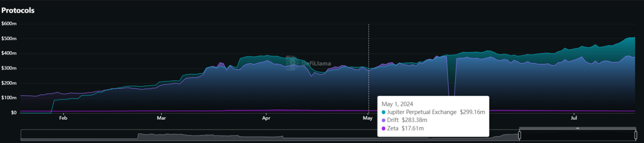Image resolution: width=644 pixels, height=143 pixels.
Task: Click the "$0" y-axis label
Action: [x=14, y=112]
